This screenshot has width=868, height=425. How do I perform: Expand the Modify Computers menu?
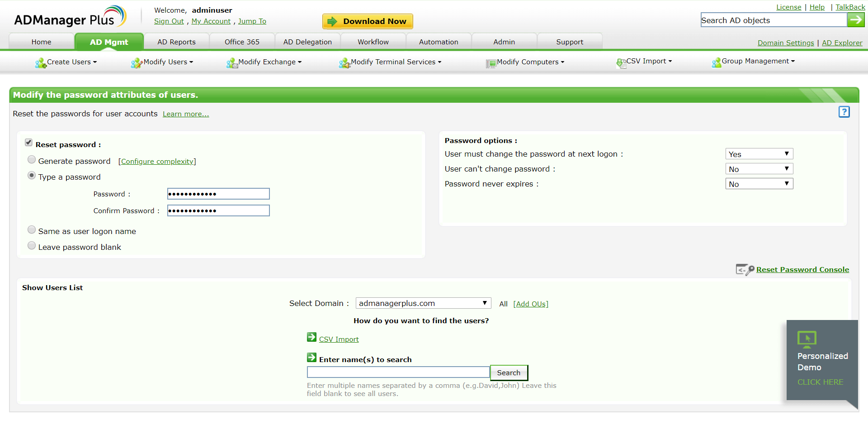click(x=531, y=62)
